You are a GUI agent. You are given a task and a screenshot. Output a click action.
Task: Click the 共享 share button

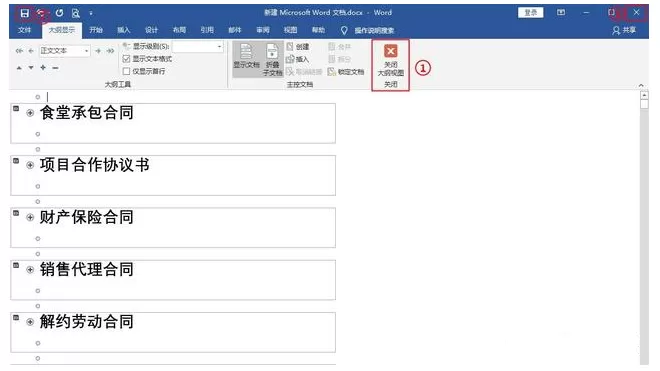(624, 30)
